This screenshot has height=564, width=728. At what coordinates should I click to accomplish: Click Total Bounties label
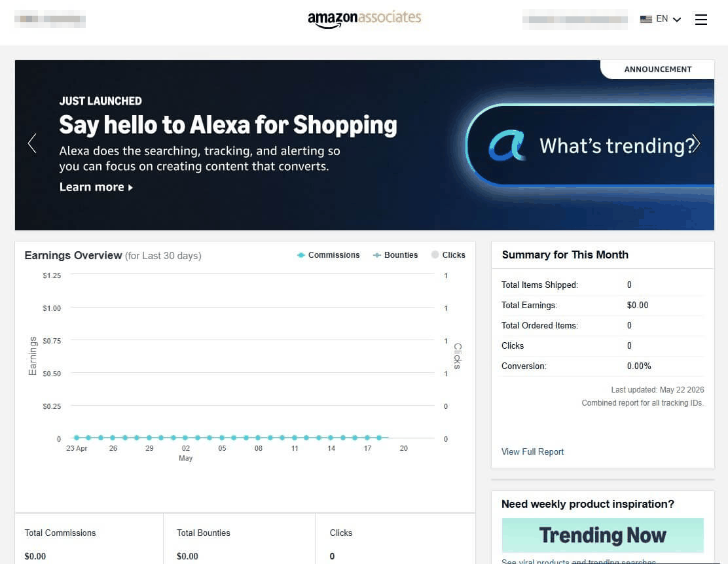click(x=204, y=533)
